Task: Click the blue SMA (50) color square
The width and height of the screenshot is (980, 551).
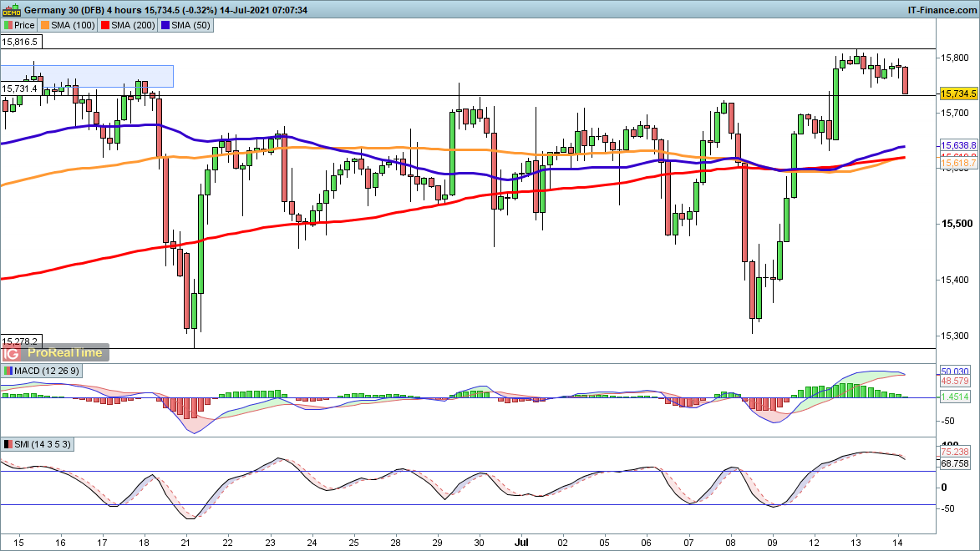Action: click(x=165, y=25)
